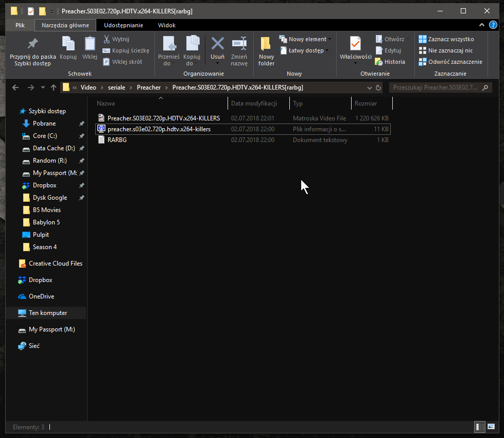Viewport: 504px width, 438px height.
Task: Open Właściwości (properties) checkmark icon
Action: [x=355, y=44]
